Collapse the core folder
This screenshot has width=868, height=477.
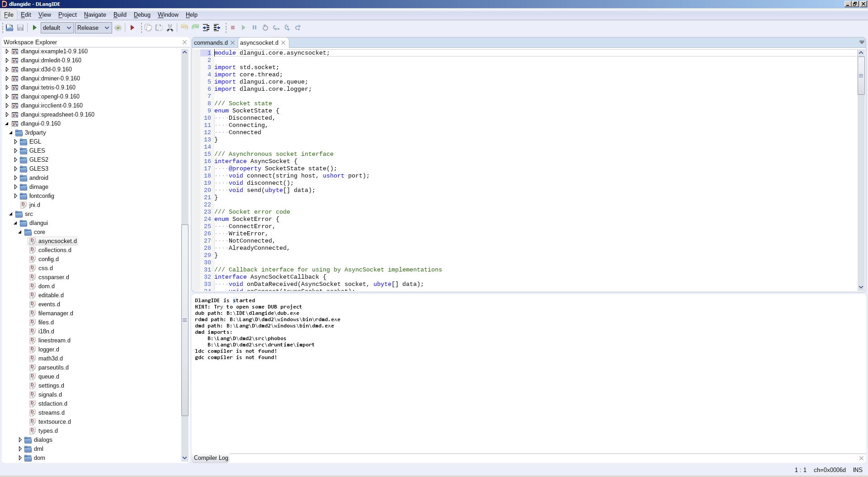[20, 232]
